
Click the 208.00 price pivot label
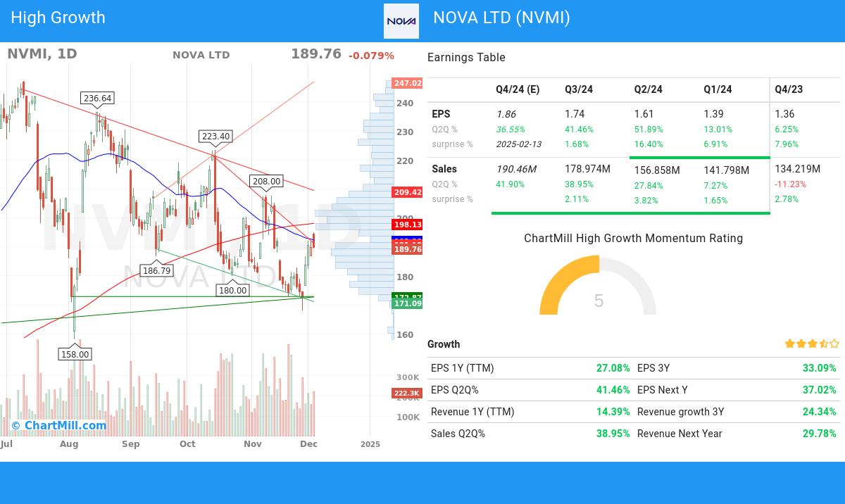click(266, 182)
